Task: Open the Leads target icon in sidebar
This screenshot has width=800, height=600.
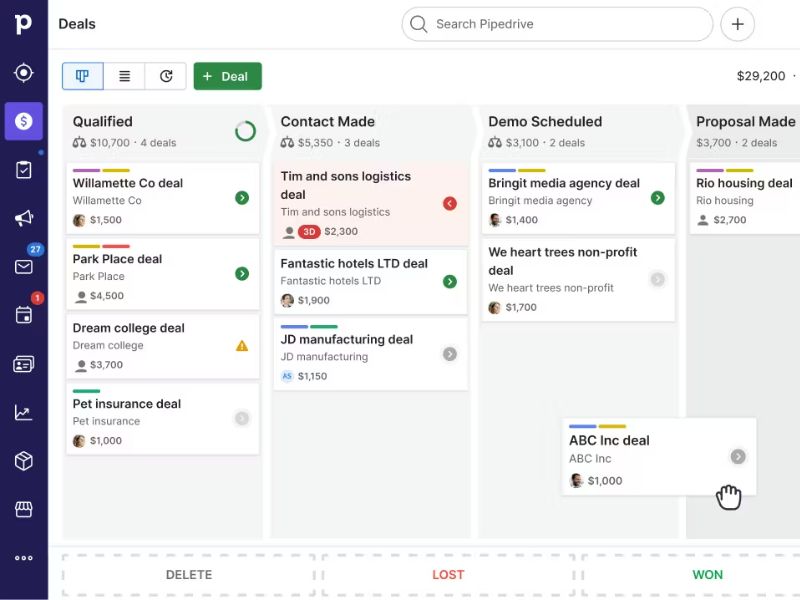Action: pos(23,73)
